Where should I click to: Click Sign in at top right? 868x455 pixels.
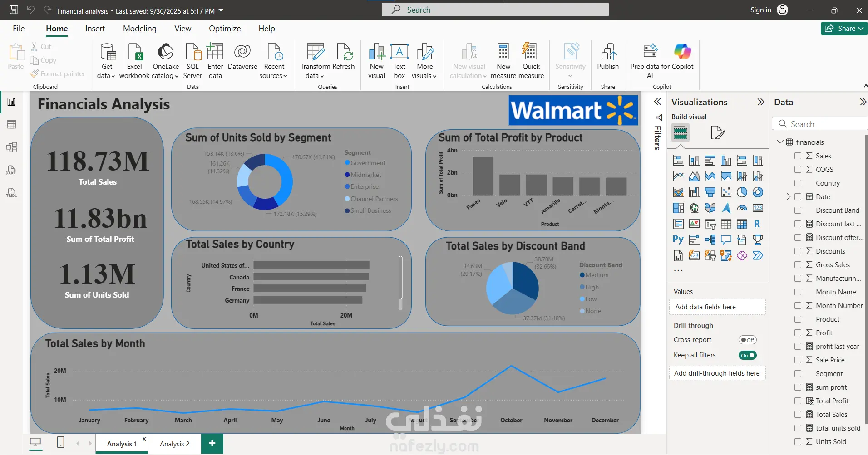761,10
